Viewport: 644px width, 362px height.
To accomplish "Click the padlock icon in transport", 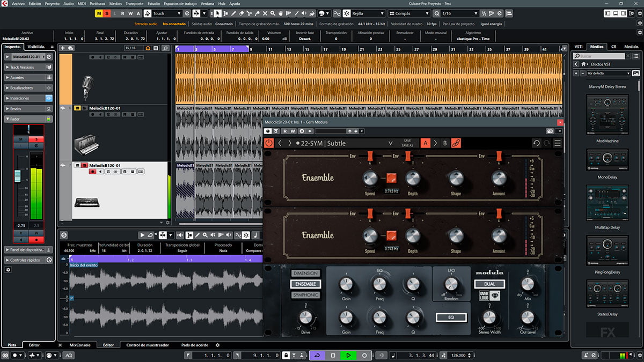I will click(x=286, y=355).
